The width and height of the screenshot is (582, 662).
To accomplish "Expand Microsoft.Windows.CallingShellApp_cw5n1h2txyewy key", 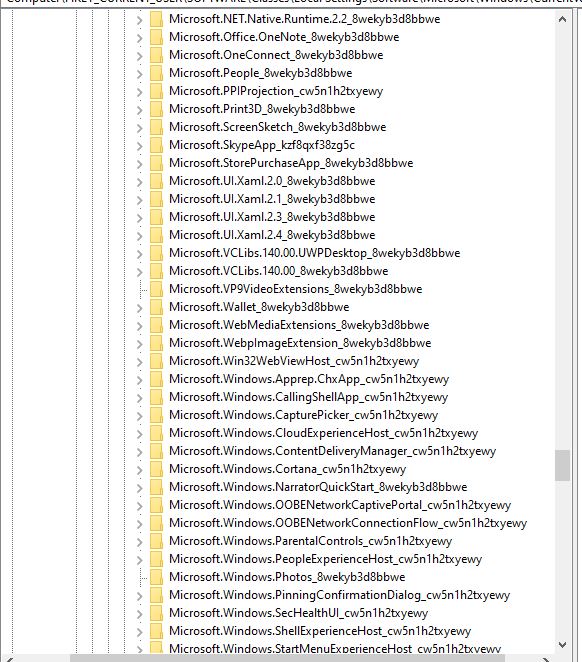I will pyautogui.click(x=140, y=397).
